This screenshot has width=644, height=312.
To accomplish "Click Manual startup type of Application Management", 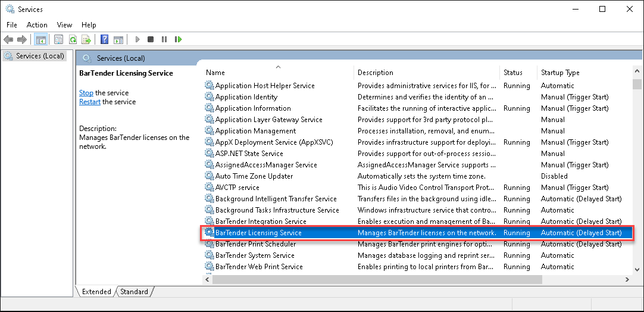I will (x=552, y=131).
